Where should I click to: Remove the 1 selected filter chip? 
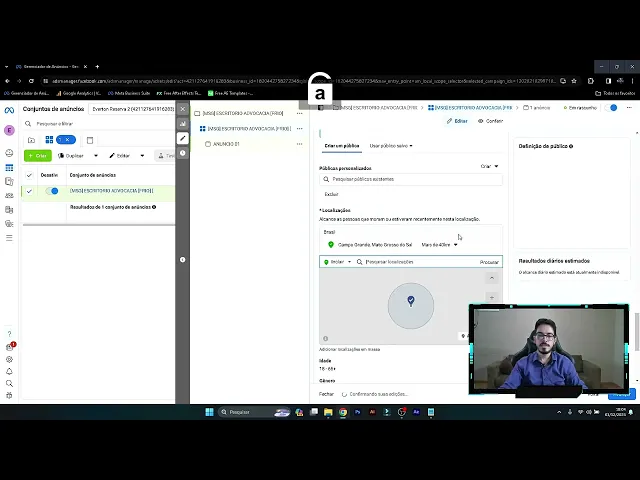tap(66, 140)
